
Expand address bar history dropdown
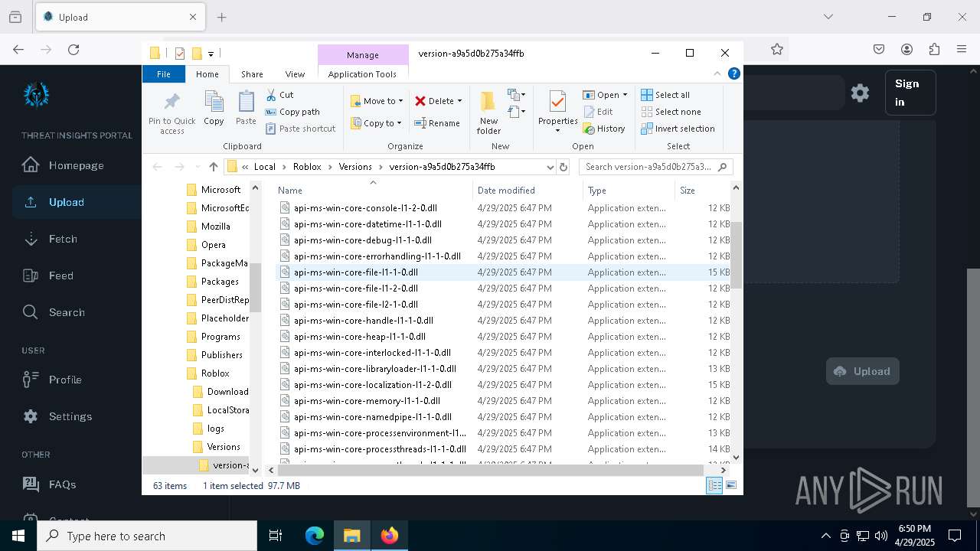coord(550,167)
